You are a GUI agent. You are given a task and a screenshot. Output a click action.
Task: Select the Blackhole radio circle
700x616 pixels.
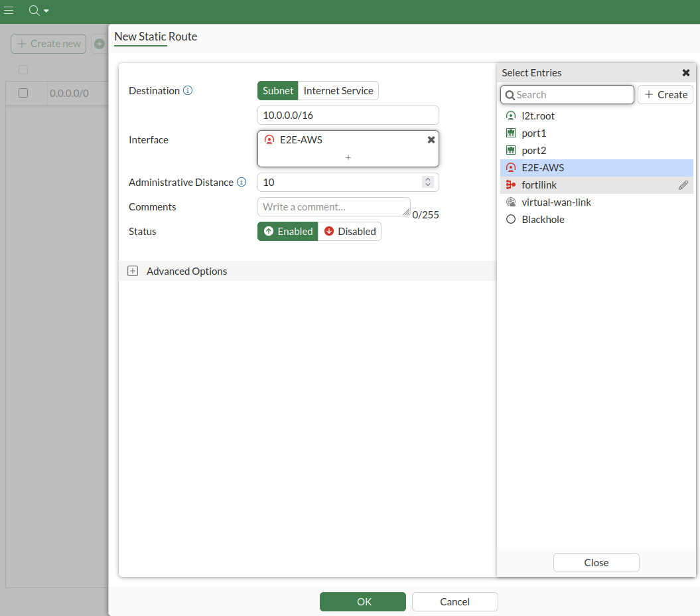click(x=510, y=219)
